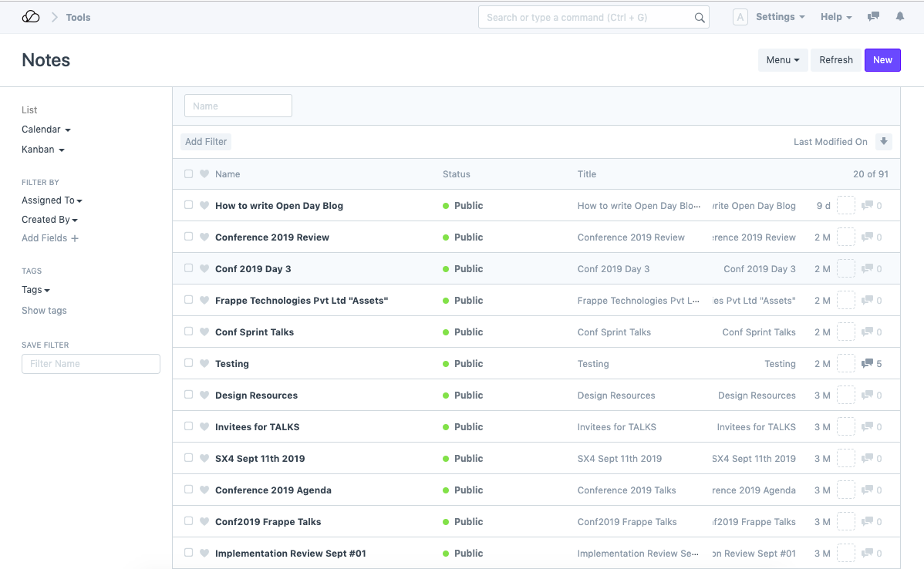
Task: Click the search magnifier icon
Action: pos(700,18)
